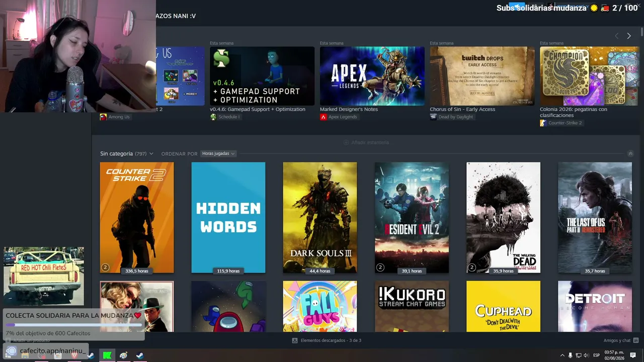Click the Among Us small game icon
This screenshot has height=362, width=644.
(103, 117)
